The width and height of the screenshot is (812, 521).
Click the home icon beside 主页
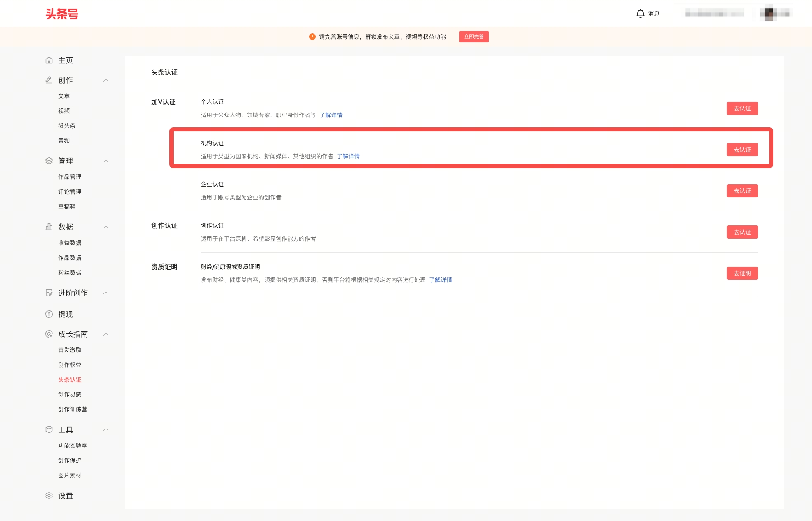pos(49,61)
